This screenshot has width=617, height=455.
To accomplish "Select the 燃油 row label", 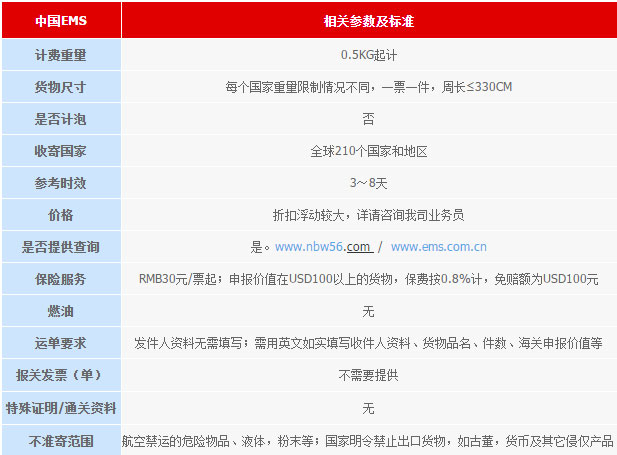I will pyautogui.click(x=61, y=311).
